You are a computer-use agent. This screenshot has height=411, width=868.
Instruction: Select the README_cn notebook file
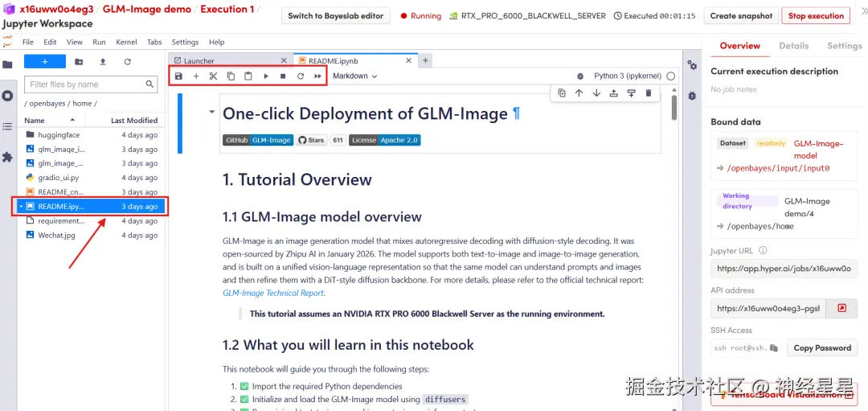click(92, 192)
